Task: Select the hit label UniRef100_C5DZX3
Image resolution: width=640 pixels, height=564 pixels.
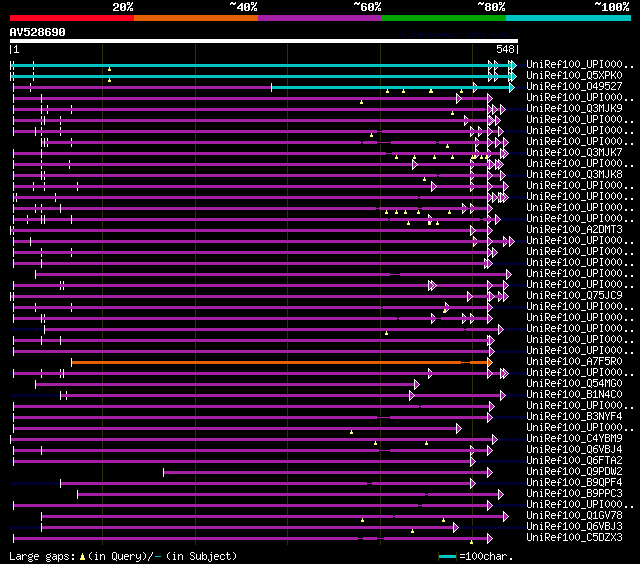Action: pos(574,538)
